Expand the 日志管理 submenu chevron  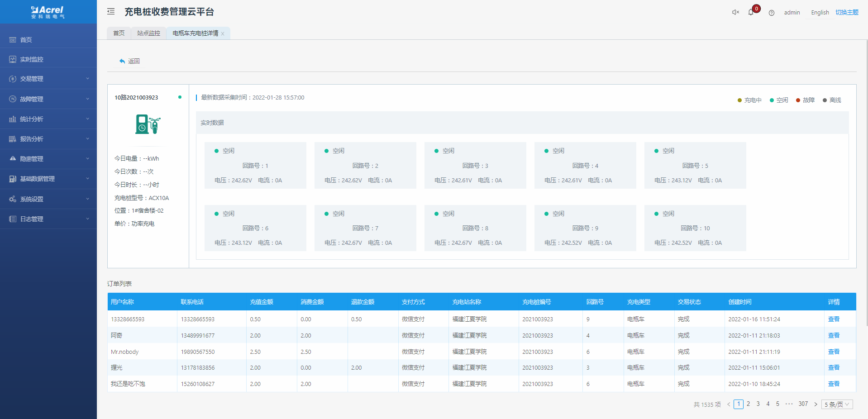tap(87, 219)
